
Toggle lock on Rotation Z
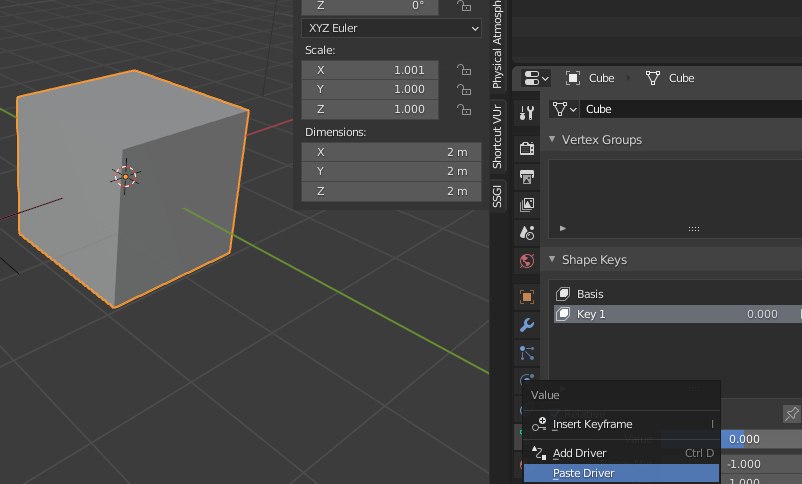(463, 6)
